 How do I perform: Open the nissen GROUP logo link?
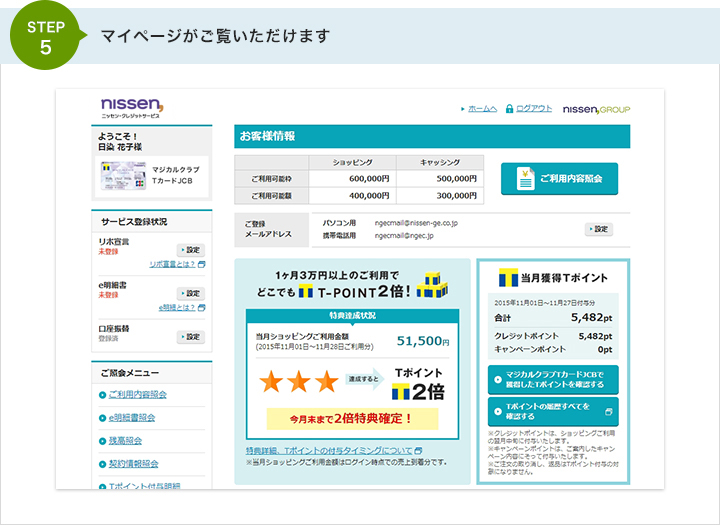(596, 109)
